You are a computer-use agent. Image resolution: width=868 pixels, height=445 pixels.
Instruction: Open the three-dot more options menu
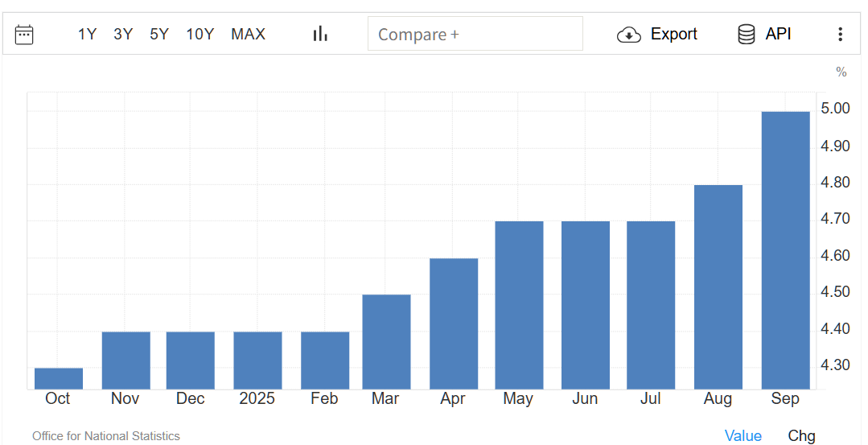tap(840, 35)
